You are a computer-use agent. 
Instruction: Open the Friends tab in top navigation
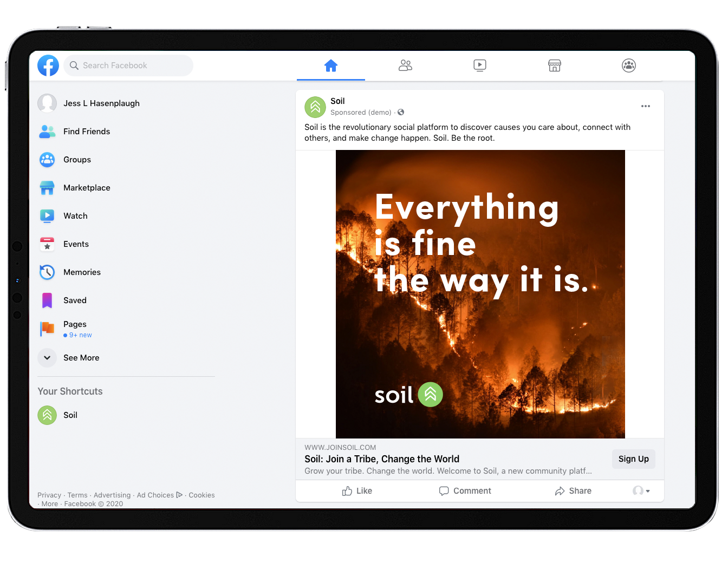point(405,66)
